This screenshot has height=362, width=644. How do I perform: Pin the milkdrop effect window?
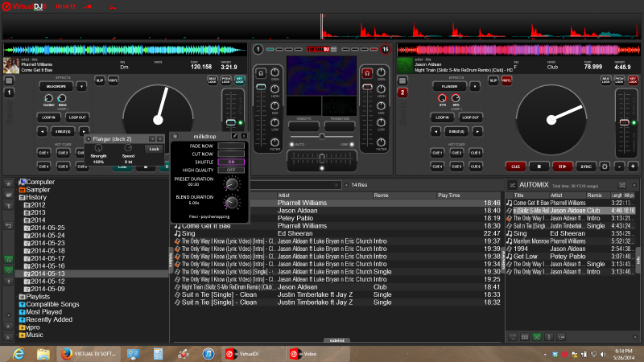[234, 136]
